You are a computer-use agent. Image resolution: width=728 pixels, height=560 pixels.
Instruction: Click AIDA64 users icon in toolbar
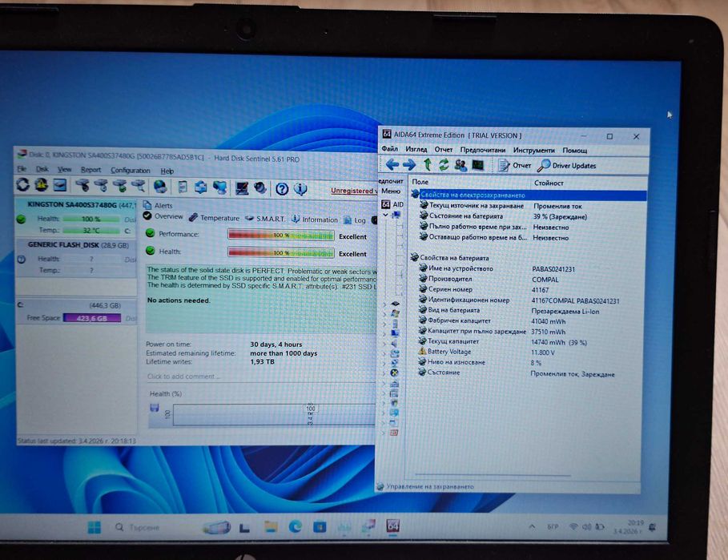click(x=461, y=165)
